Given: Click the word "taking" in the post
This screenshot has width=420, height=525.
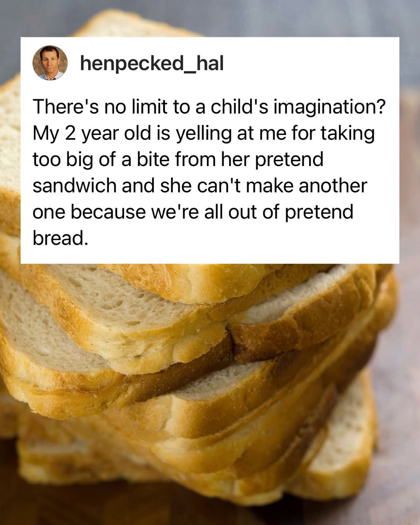Looking at the screenshot, I should (x=348, y=134).
